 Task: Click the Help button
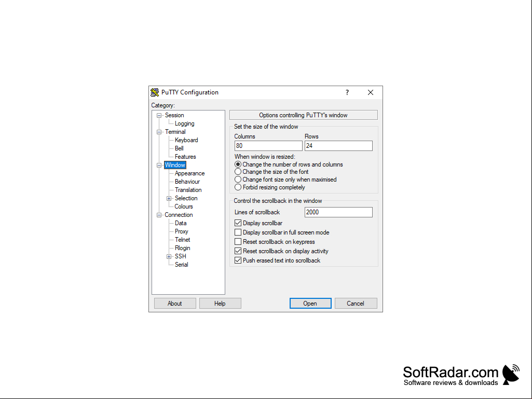220,304
